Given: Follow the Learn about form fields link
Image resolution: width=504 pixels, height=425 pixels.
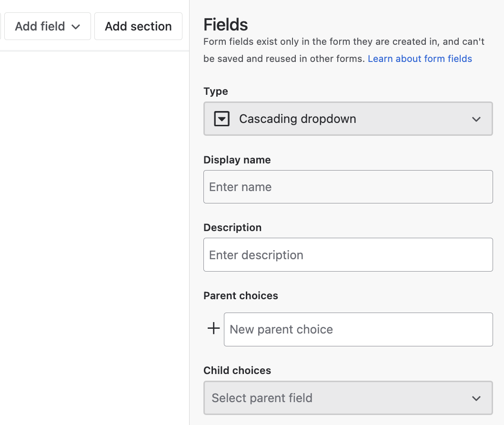Looking at the screenshot, I should coord(420,58).
